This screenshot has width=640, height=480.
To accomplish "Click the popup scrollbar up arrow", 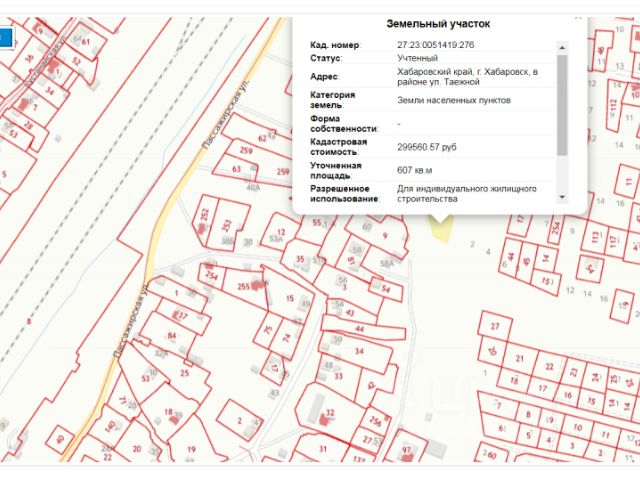I will pos(562,48).
